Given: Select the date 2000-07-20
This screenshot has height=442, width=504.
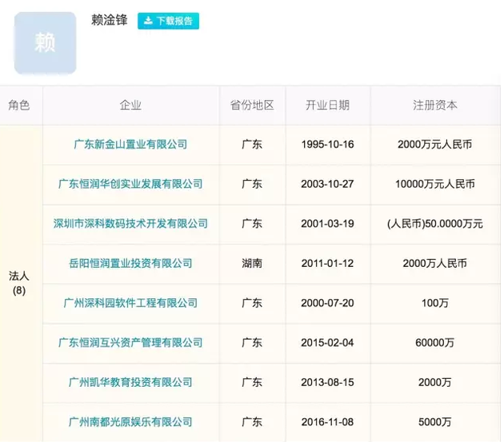Looking at the screenshot, I should [x=327, y=303].
